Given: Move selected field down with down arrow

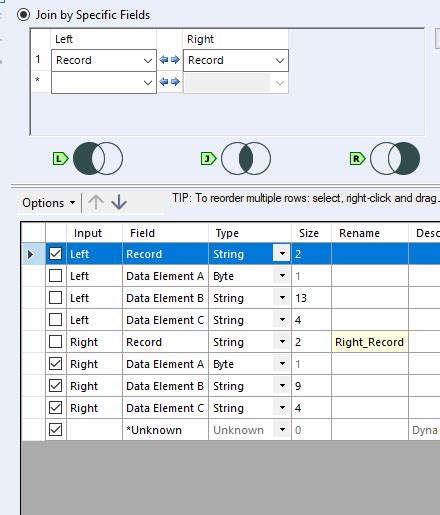Looking at the screenshot, I should click(119, 202).
